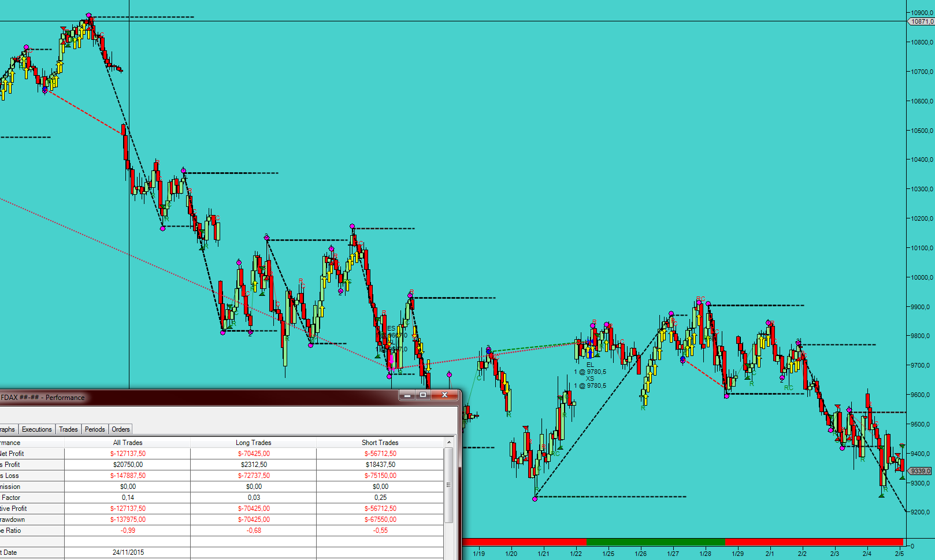Switch to the Trades tab

68,429
